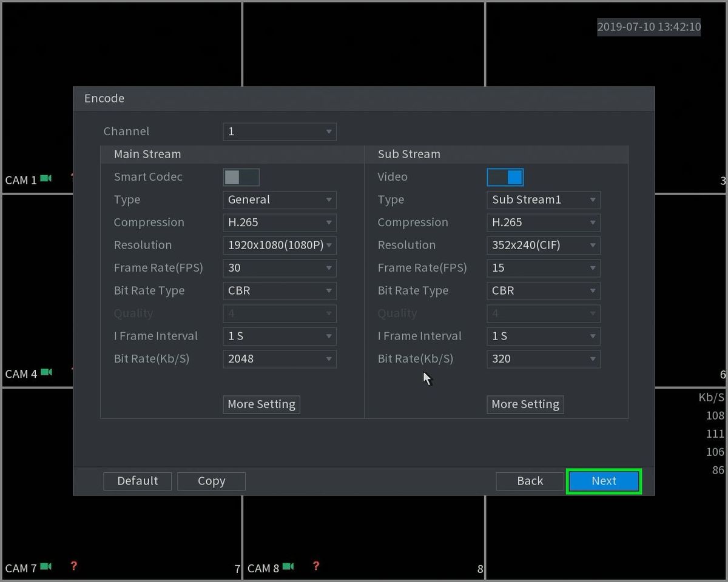Click the red question mark beside CAM 7
Screen dimensions: 728x582
tap(73, 566)
